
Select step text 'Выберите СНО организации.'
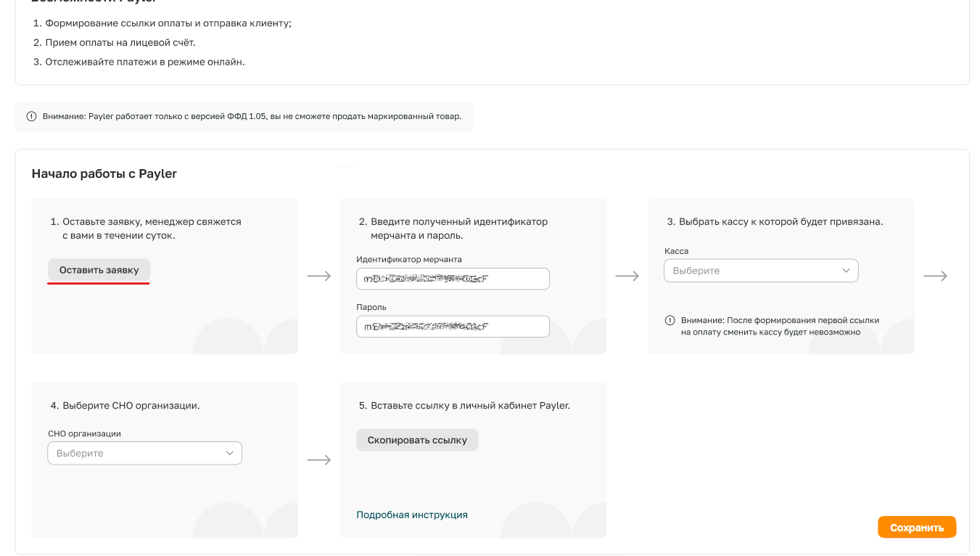(131, 406)
